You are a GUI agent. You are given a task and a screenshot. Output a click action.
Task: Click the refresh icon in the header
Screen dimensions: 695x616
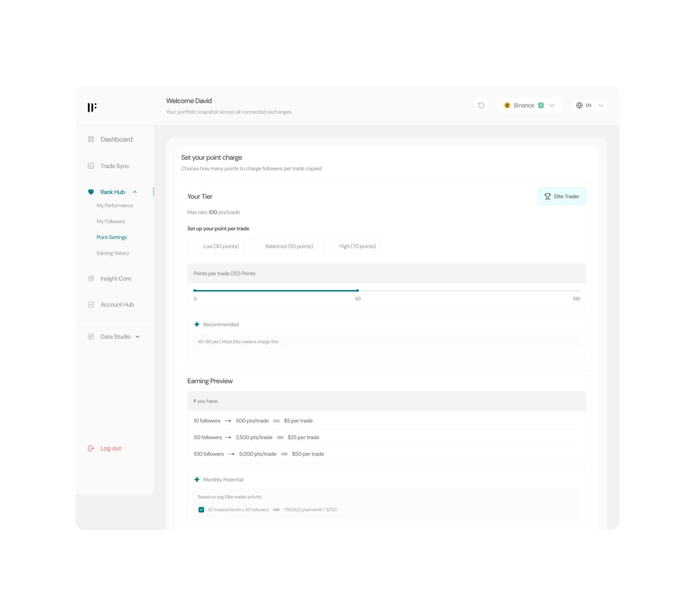pyautogui.click(x=481, y=105)
